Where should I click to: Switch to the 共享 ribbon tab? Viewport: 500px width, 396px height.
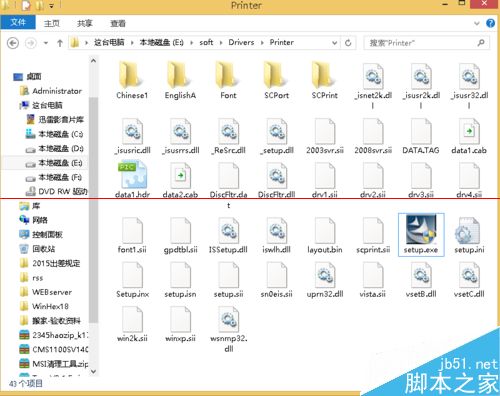pos(85,23)
